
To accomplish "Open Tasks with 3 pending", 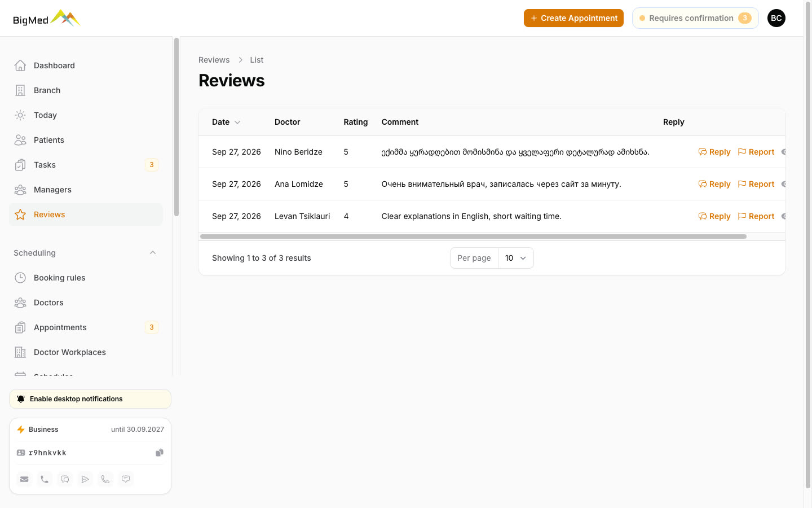I will tap(86, 165).
